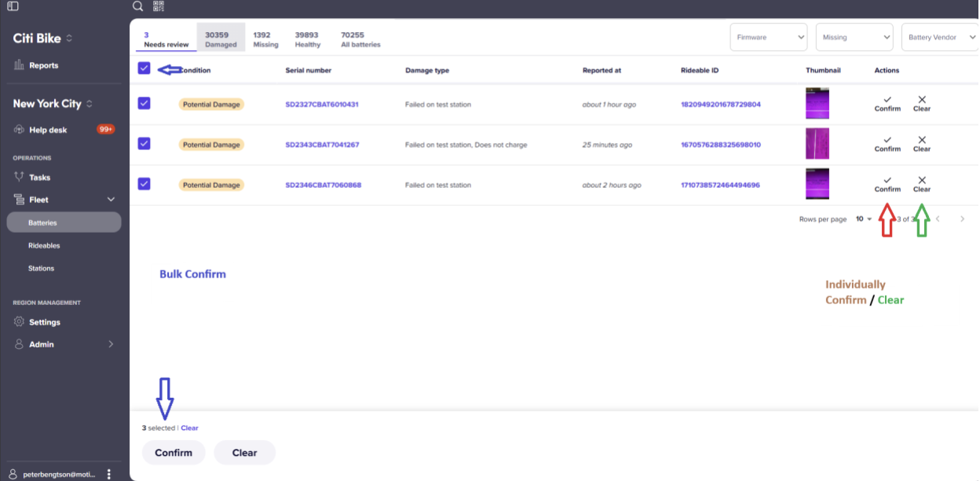Uncheck row for SD2346CBAT7060868

click(x=144, y=183)
